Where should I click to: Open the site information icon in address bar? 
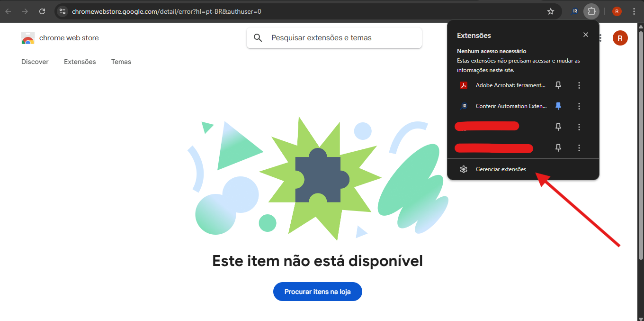(x=63, y=11)
